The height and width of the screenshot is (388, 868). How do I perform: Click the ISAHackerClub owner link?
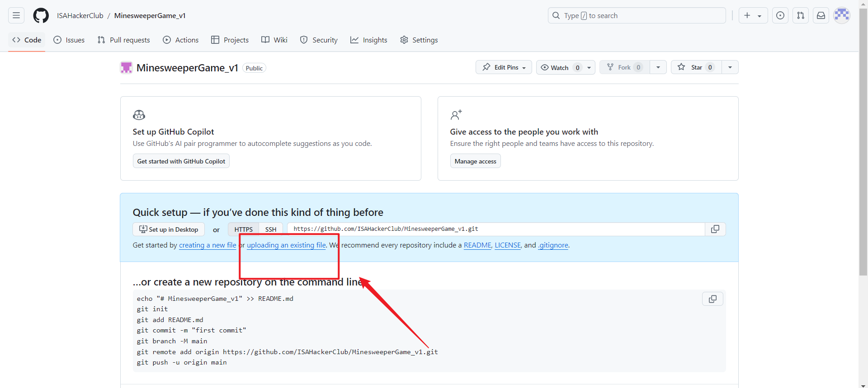tap(80, 15)
